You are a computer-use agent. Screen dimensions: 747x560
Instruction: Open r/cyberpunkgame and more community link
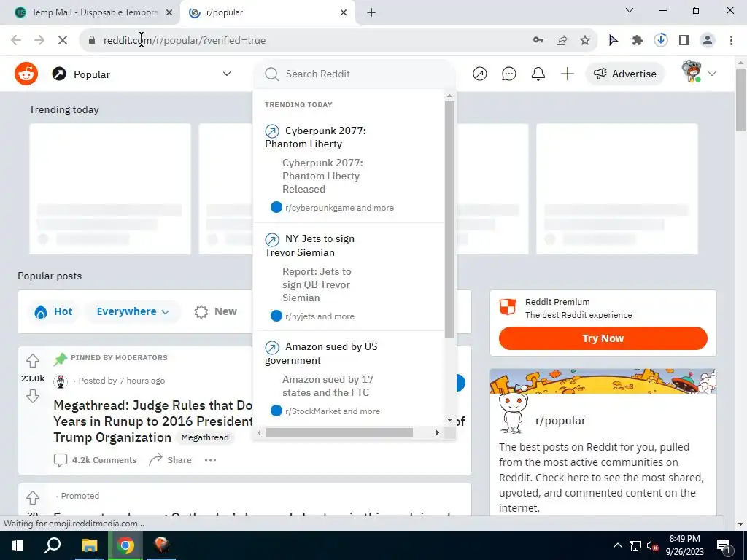click(339, 208)
